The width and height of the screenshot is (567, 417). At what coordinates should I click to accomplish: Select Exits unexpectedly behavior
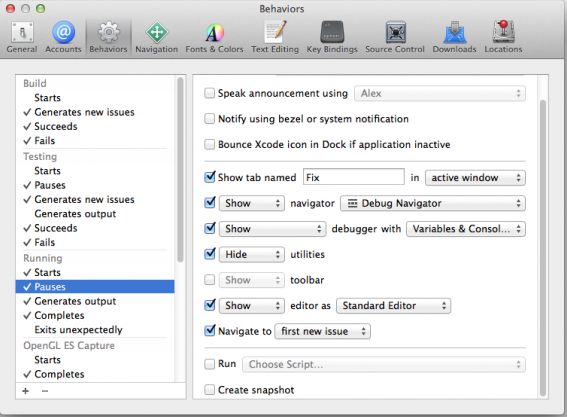[x=95, y=329]
